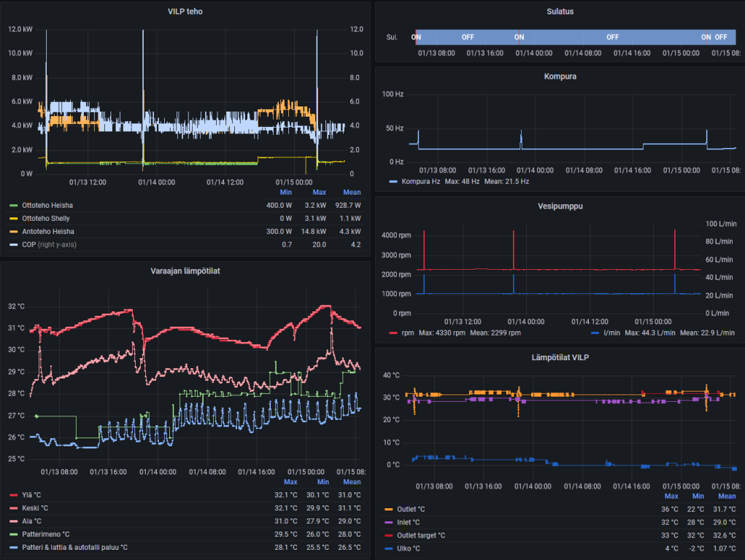Toggle the Keski °C series in legend
745x560 pixels.
click(36, 507)
